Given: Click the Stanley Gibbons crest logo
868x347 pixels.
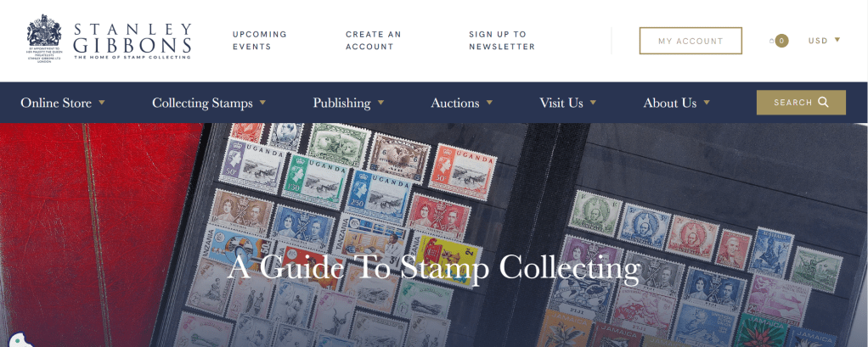Looking at the screenshot, I should click(x=45, y=39).
